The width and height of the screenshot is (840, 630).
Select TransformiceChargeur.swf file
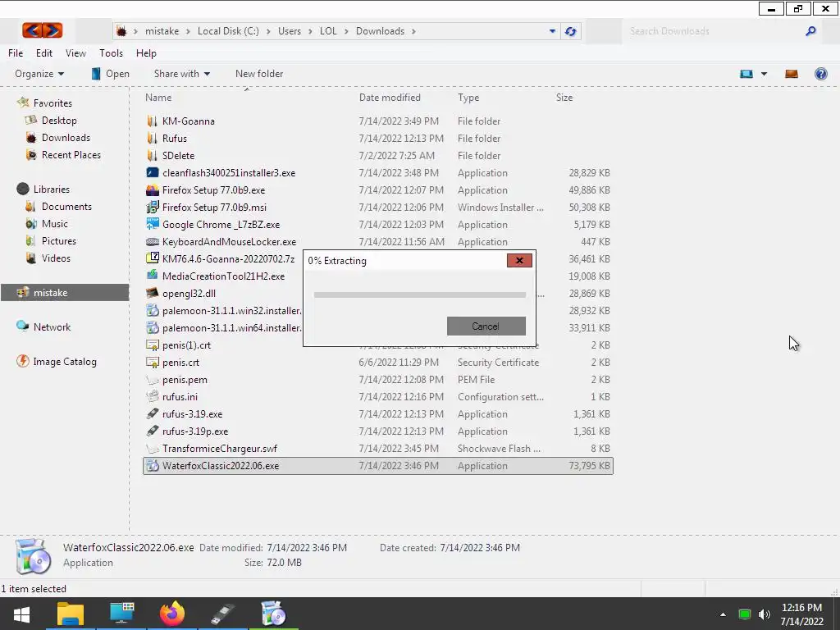point(377,449)
